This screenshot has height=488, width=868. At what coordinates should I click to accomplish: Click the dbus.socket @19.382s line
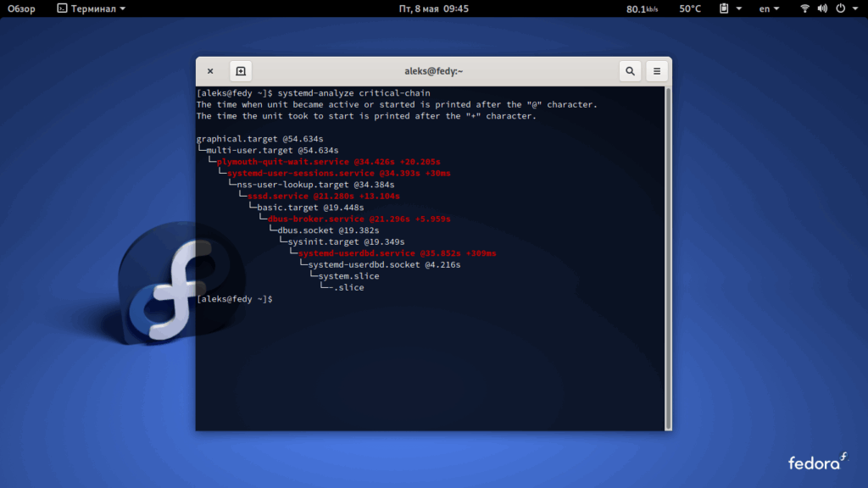pyautogui.click(x=328, y=230)
